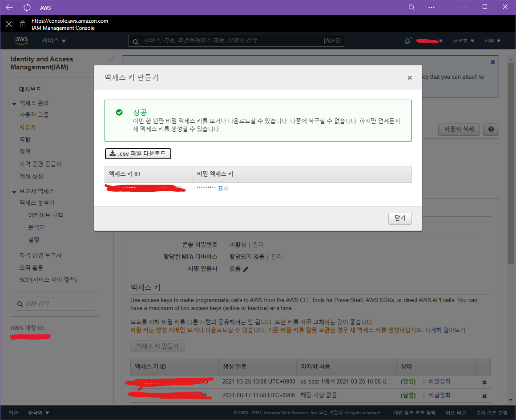
Task: Click the 액세스 키 ID column header in dialog
Action: (x=149, y=174)
